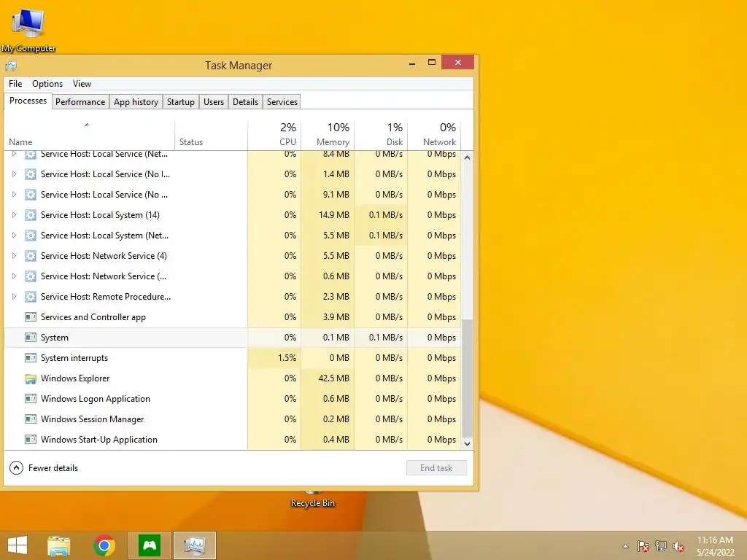Expand Service Host: Network Service (4)

coord(14,256)
